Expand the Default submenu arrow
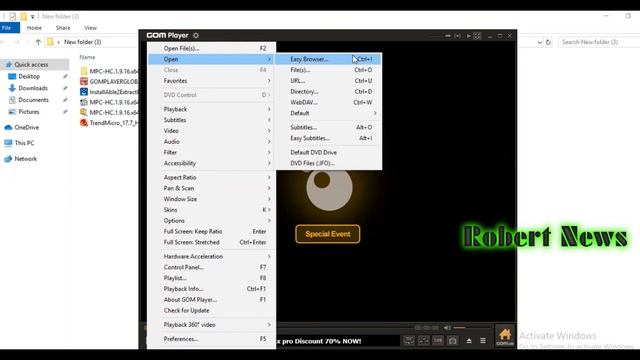This screenshot has width=640, height=360. (x=375, y=113)
